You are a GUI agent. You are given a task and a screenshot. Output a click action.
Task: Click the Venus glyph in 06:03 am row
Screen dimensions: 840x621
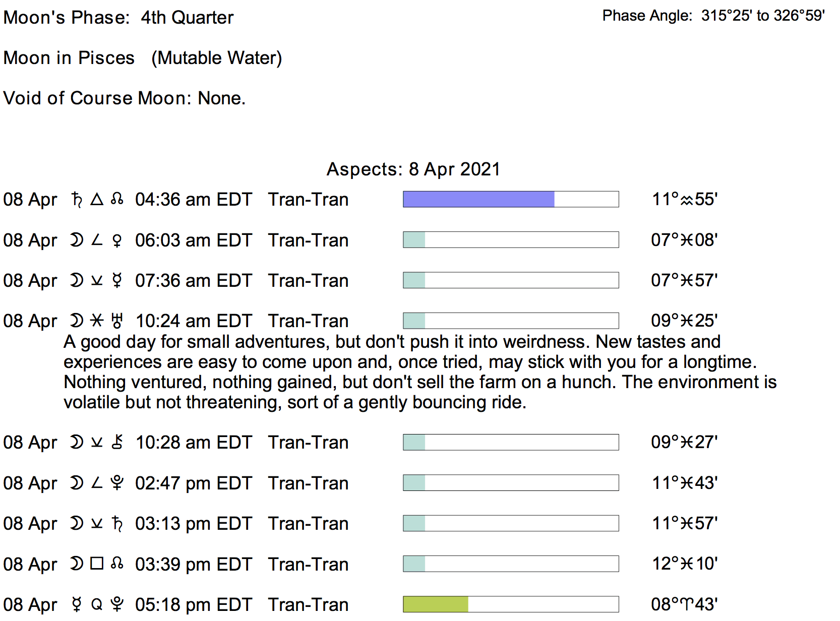117,240
